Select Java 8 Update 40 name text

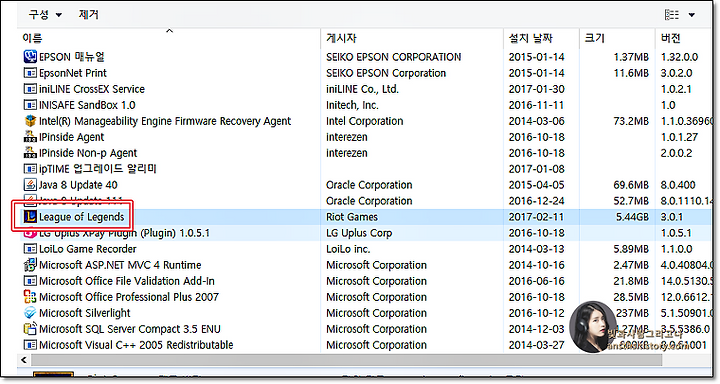coord(78,185)
